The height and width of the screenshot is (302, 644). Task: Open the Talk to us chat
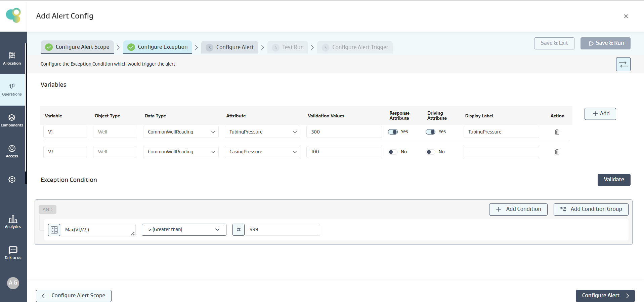pos(13,253)
